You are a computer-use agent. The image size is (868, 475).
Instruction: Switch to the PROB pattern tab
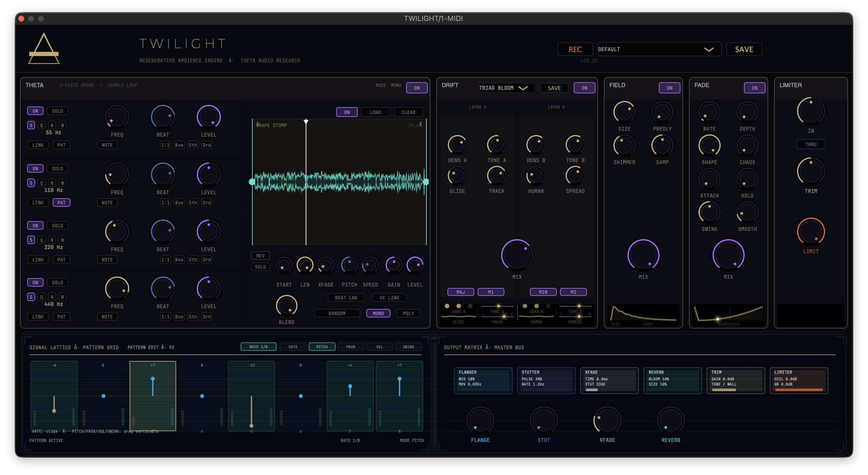click(x=351, y=347)
